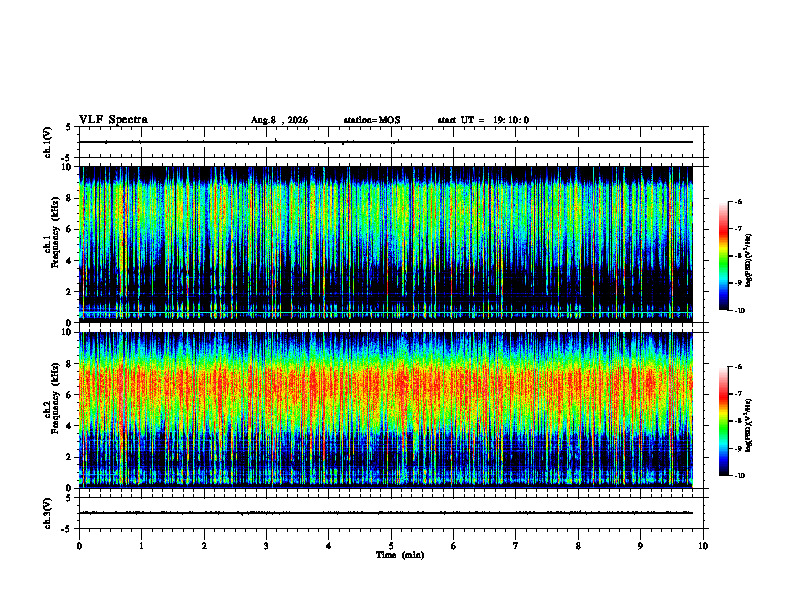Viewport: 792px width, 612px height.
Task: Click time axis tick label "0"
Action: (79, 546)
